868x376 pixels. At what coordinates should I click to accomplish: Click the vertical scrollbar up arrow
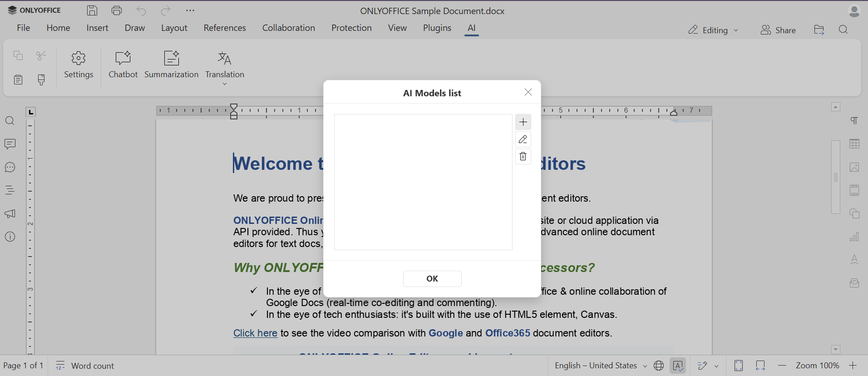pyautogui.click(x=836, y=107)
